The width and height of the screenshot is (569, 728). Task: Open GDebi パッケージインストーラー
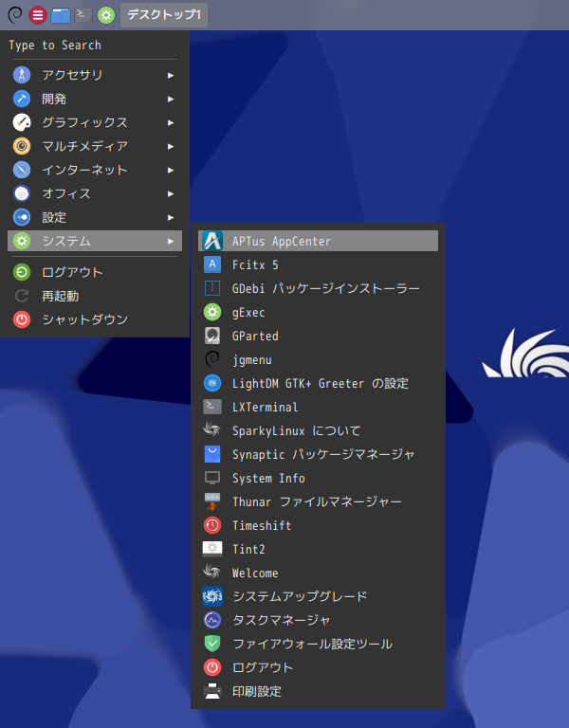click(318, 288)
